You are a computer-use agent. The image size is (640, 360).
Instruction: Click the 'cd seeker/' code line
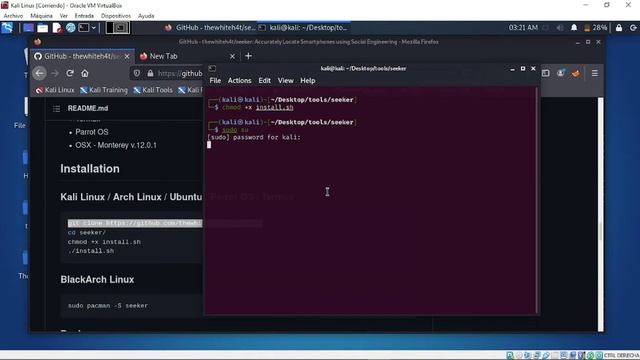coord(87,232)
